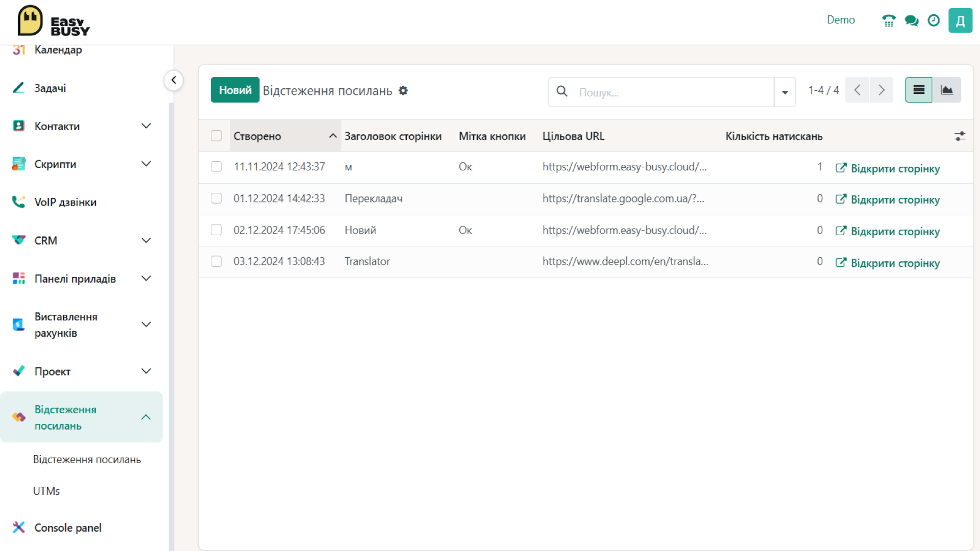The height and width of the screenshot is (551, 980).
Task: Open the Відстеження посилань submenu item
Action: click(x=87, y=459)
